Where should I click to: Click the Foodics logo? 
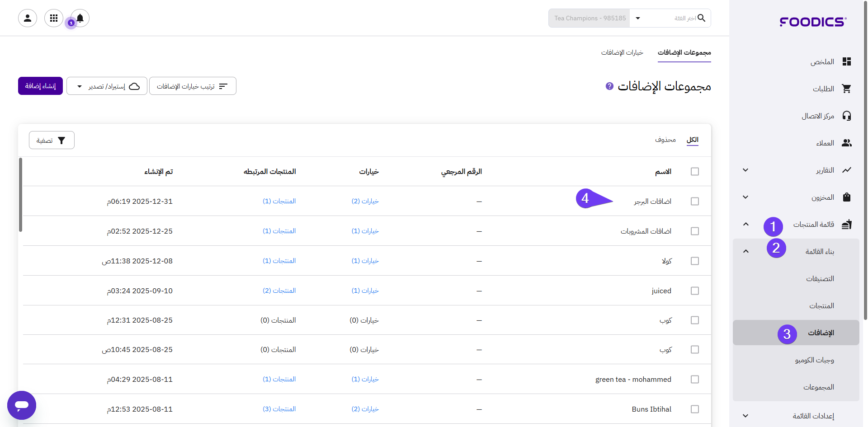pos(812,22)
